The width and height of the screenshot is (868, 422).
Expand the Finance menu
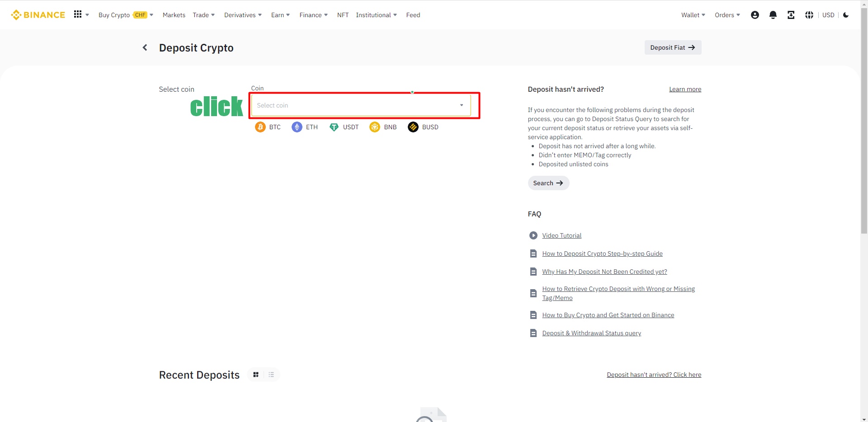[314, 15]
